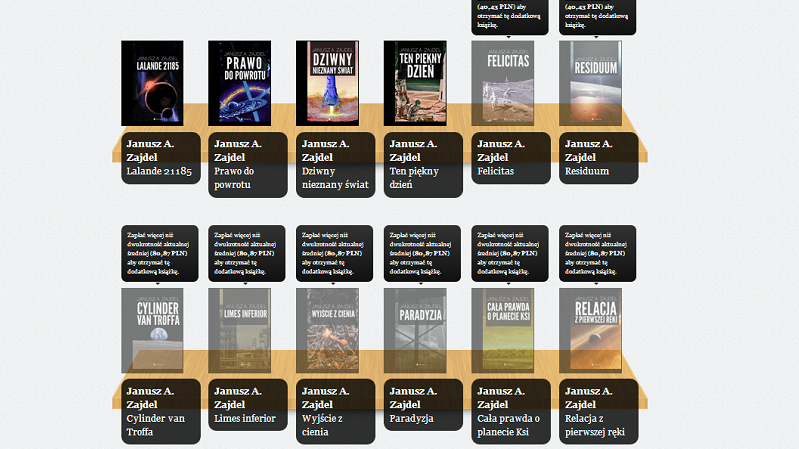
Task: Click the Paradyzja book cover
Action: [415, 331]
